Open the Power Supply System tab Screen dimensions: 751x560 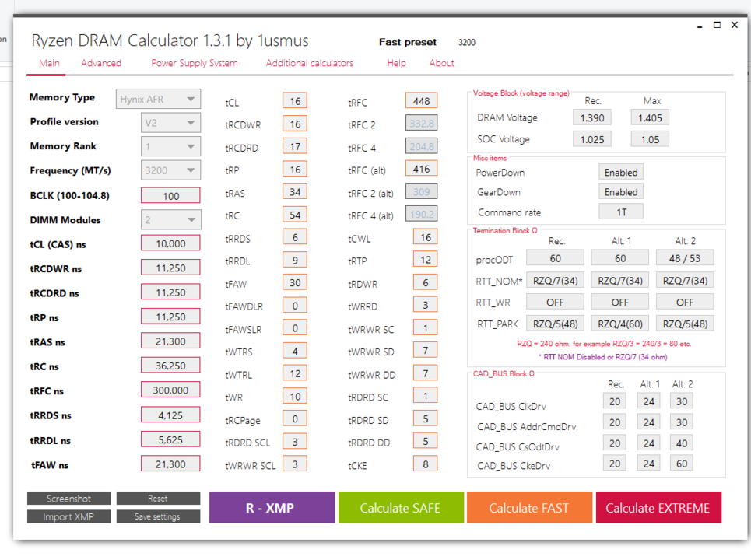coord(195,63)
